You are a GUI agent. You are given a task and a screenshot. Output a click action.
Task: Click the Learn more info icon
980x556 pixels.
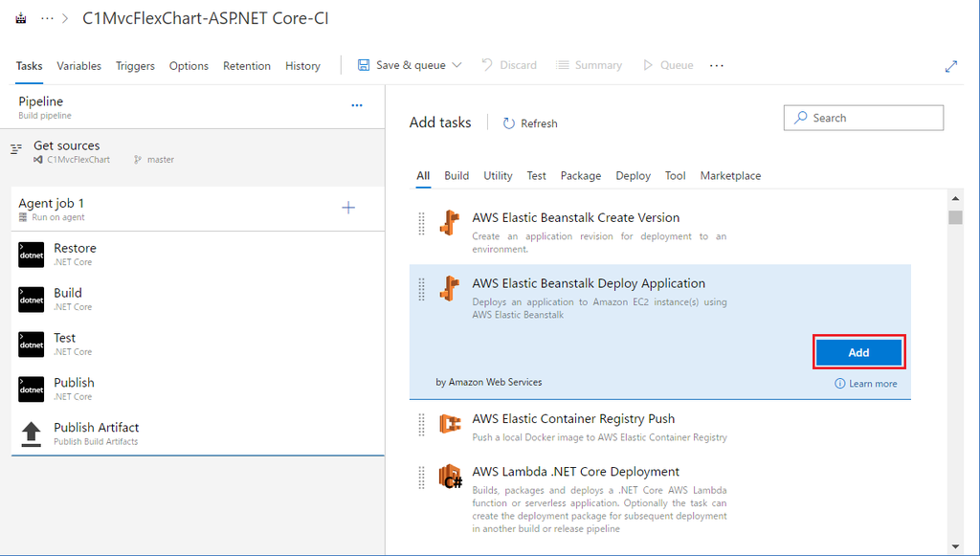pos(840,384)
